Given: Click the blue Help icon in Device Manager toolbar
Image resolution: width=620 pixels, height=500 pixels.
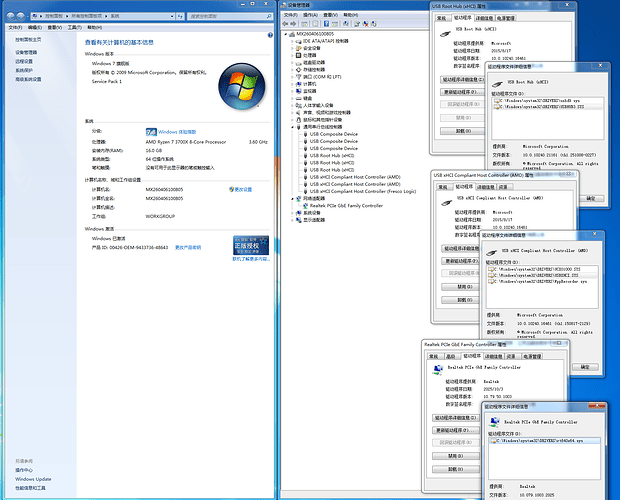Looking at the screenshot, I should point(326,24).
